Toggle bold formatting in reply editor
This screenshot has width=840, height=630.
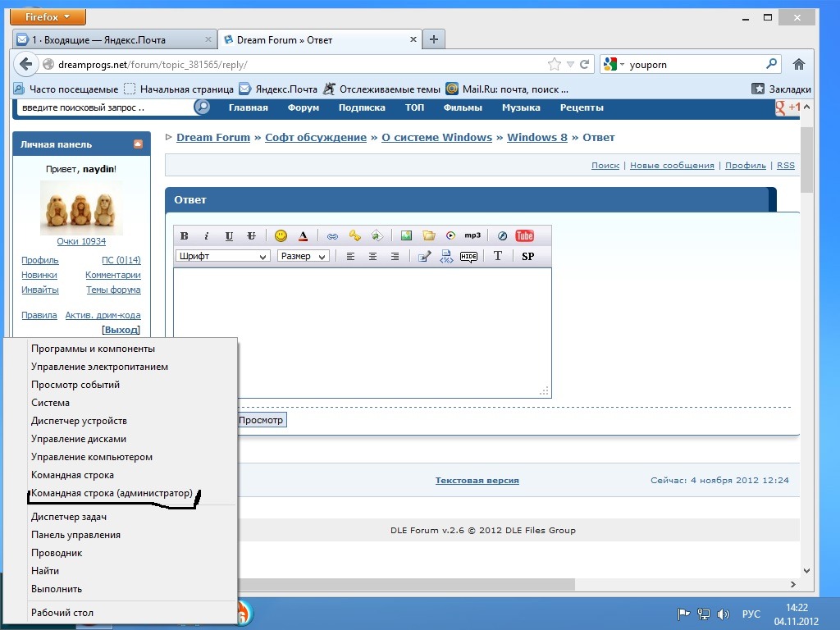click(185, 236)
